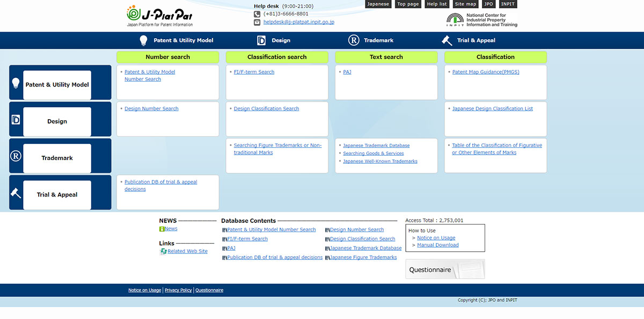
Task: Open Design Classification Search in the grid
Action: (x=266, y=108)
